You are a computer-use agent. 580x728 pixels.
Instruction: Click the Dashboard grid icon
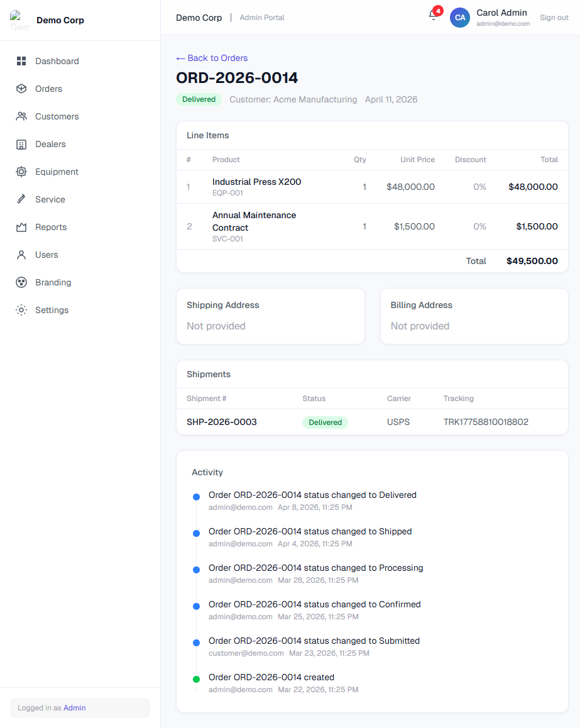click(x=21, y=61)
